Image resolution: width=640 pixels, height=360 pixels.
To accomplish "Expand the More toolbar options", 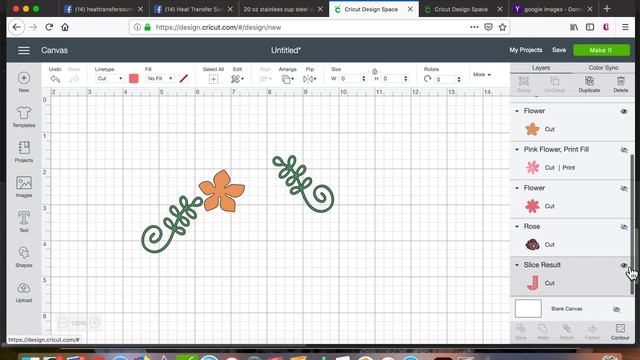I will (482, 75).
